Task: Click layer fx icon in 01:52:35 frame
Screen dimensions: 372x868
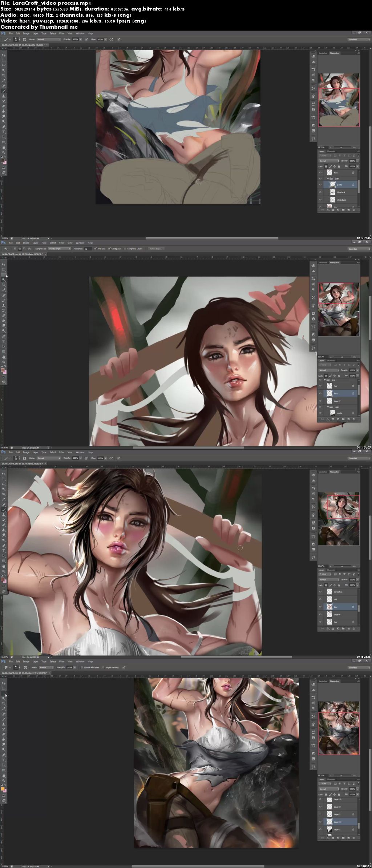Action: (x=328, y=628)
